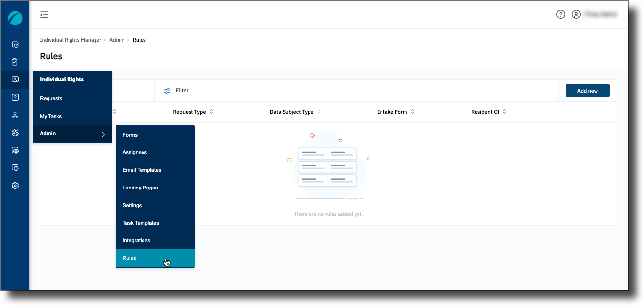Sort by Intake Form column arrows
This screenshot has width=644, height=306.
413,112
